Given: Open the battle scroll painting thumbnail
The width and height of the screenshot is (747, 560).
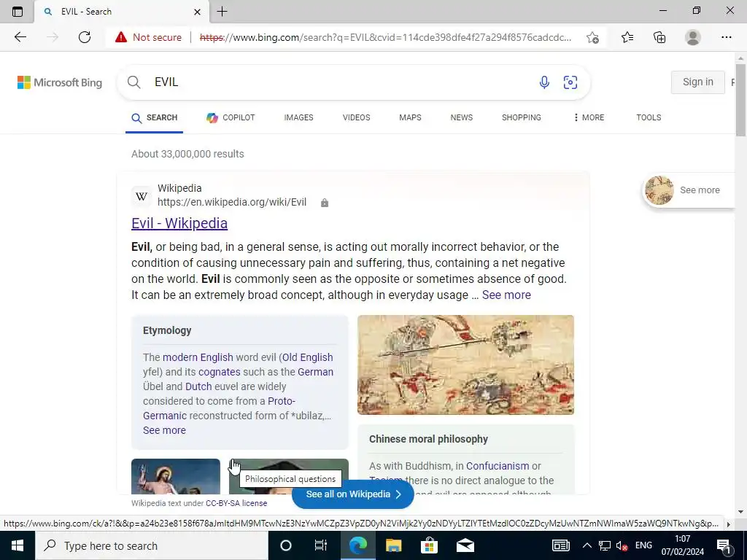Looking at the screenshot, I should pos(465,365).
